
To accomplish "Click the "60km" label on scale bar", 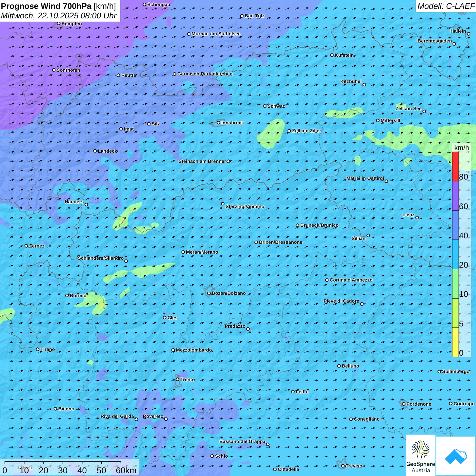I will pos(126,470).
